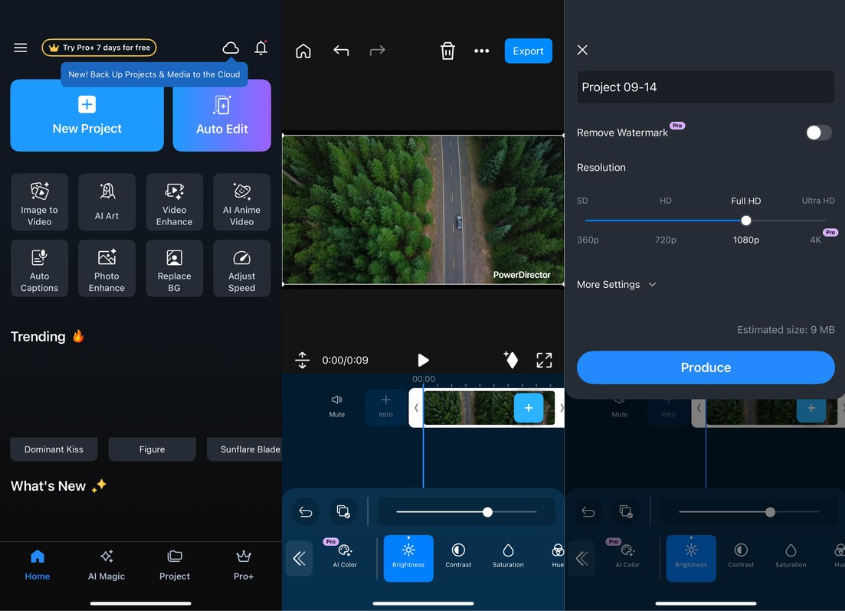
Task: Open the hamburger menu
Action: pos(20,47)
